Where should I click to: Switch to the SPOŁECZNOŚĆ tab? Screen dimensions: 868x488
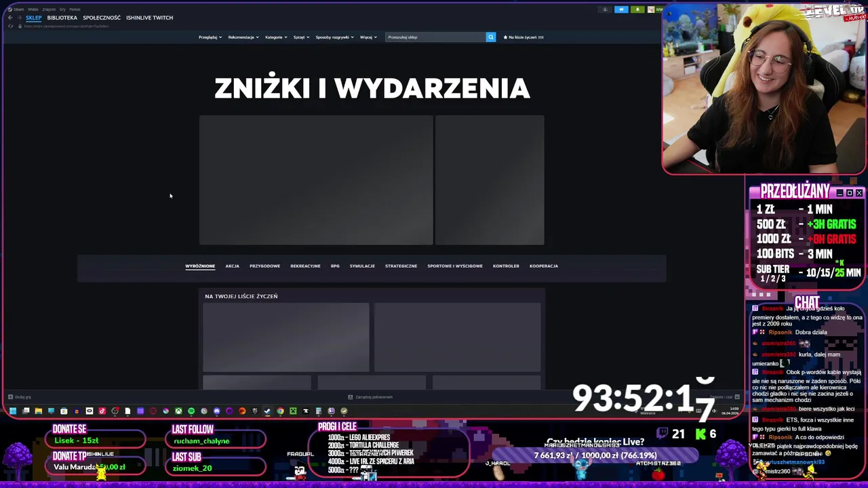click(x=102, y=18)
